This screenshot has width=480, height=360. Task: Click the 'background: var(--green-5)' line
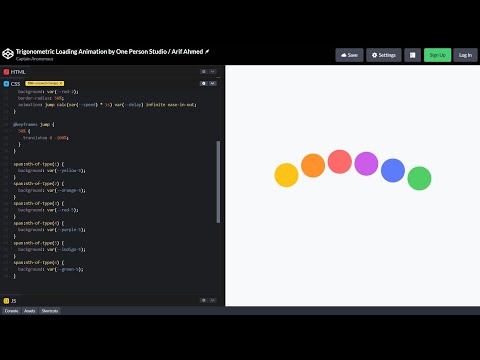(x=51, y=269)
